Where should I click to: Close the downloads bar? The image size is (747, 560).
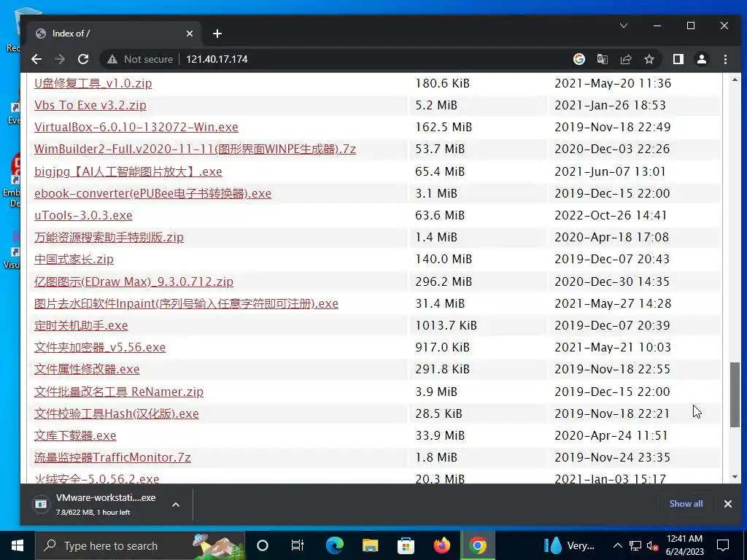[727, 504]
